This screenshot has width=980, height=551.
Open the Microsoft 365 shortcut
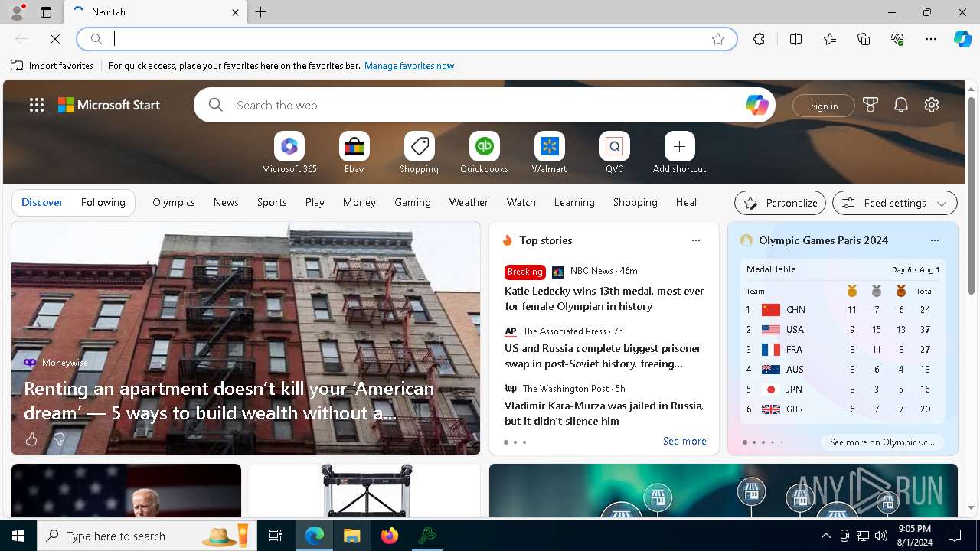pos(289,153)
